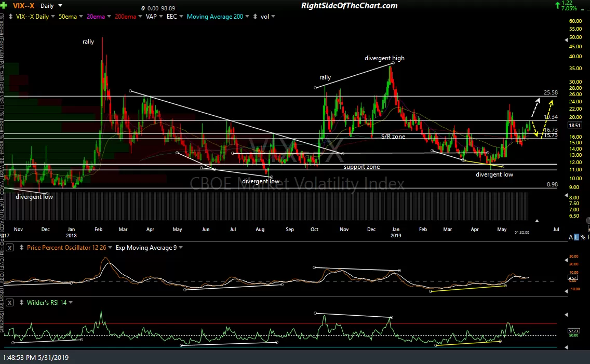Click the green plus add icon
Image resolution: width=590 pixels, height=364 pixels.
pyautogui.click(x=4, y=5)
